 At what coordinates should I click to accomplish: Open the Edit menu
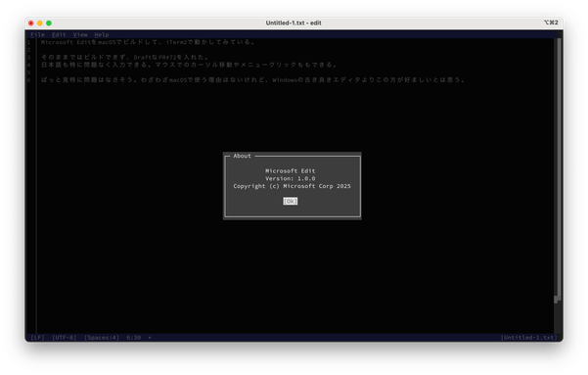click(x=59, y=34)
